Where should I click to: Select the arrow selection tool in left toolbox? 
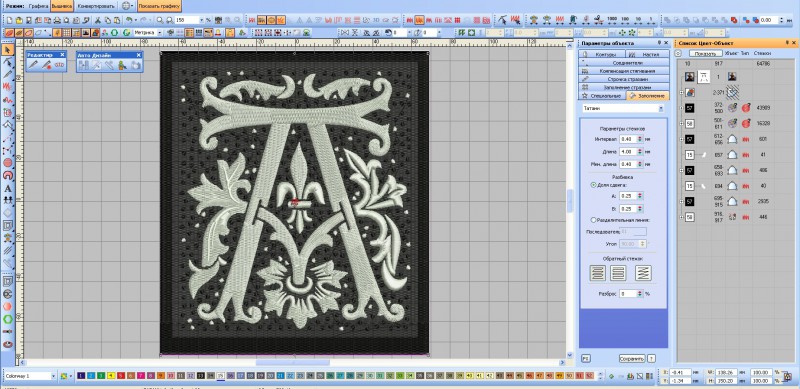[x=8, y=50]
